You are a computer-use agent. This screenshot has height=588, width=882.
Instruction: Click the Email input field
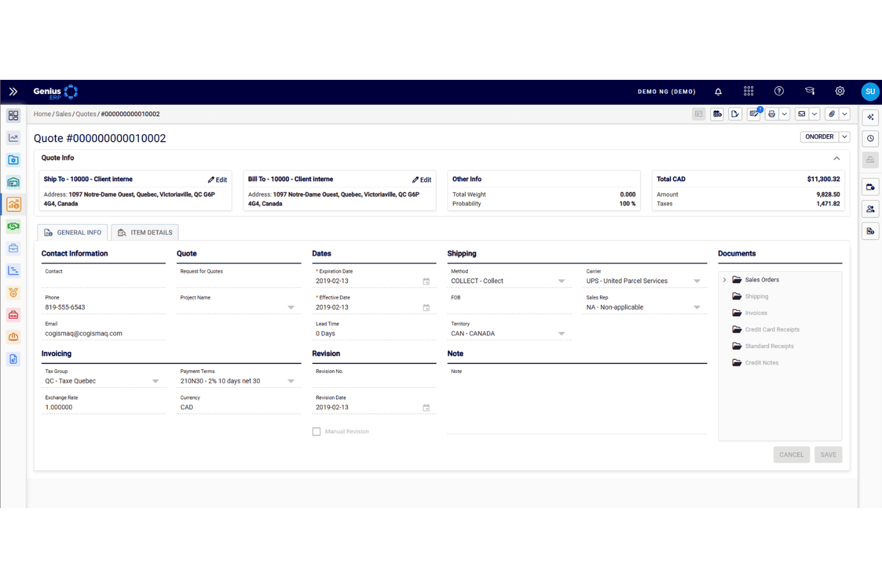pyautogui.click(x=104, y=334)
